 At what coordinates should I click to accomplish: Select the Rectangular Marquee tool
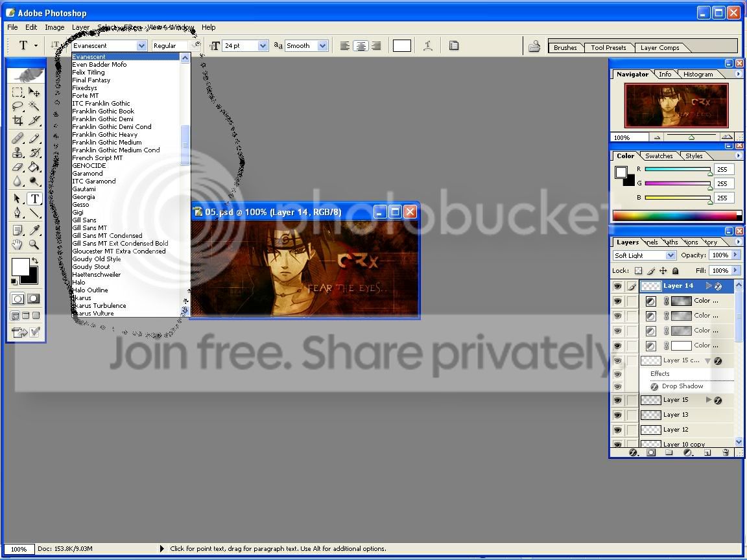pos(18,92)
